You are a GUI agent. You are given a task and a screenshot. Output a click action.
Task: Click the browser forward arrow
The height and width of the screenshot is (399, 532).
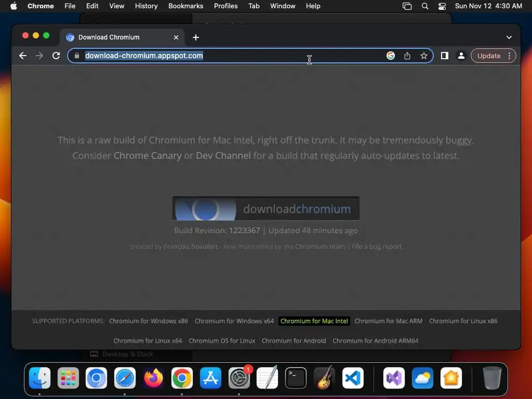pos(39,56)
